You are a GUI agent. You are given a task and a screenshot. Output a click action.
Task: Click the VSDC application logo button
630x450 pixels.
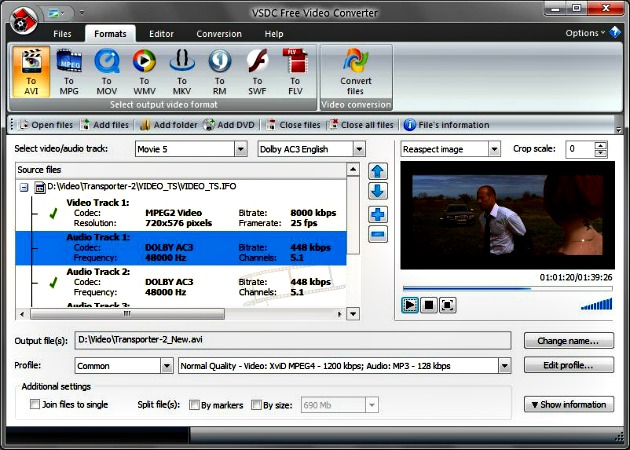(23, 20)
